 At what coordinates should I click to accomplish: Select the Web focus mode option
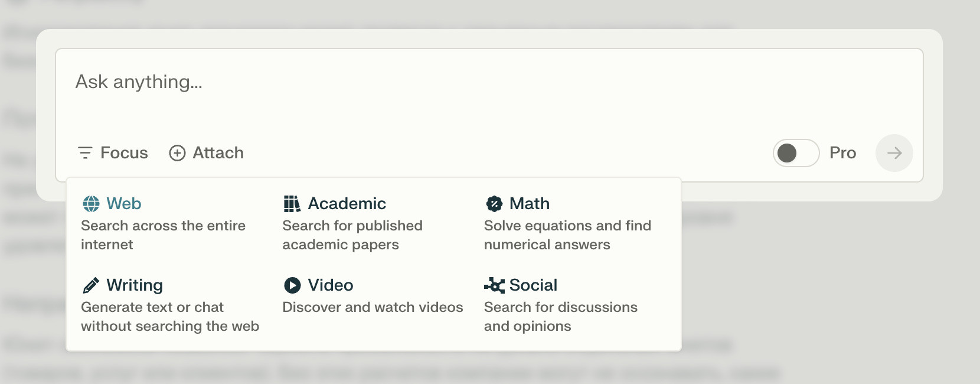tap(124, 204)
